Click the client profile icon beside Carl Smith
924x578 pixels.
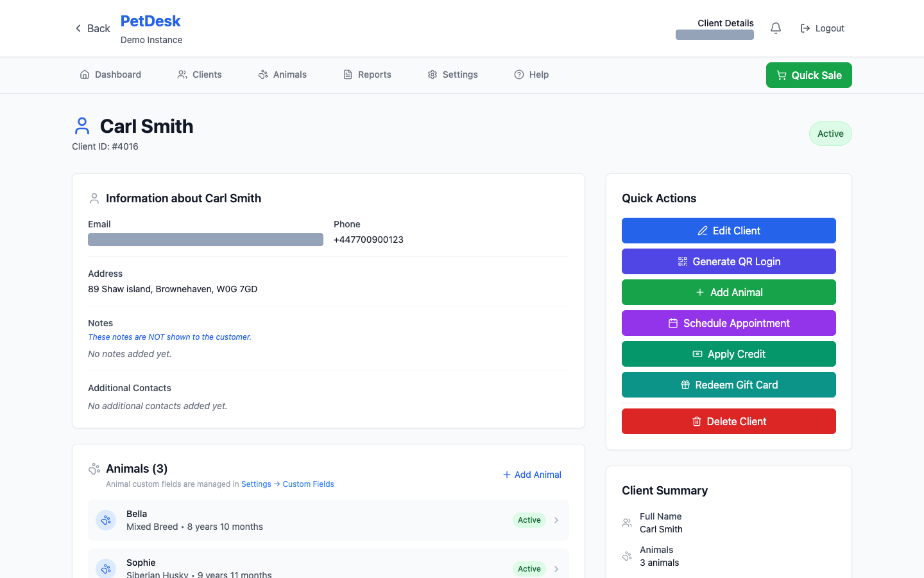(82, 126)
